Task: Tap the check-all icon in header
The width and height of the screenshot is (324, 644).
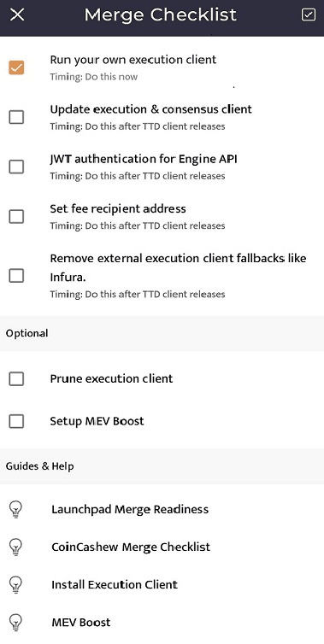Action: pos(309,15)
